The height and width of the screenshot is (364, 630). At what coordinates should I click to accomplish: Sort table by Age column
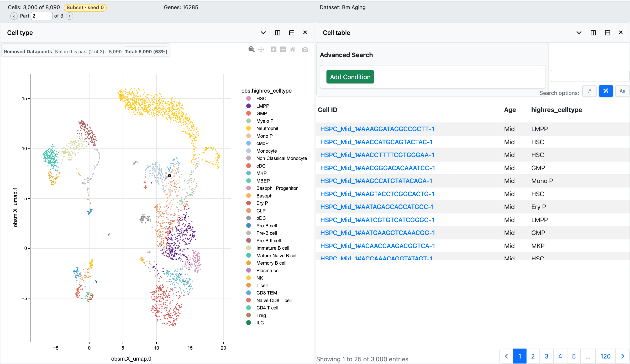coord(510,110)
